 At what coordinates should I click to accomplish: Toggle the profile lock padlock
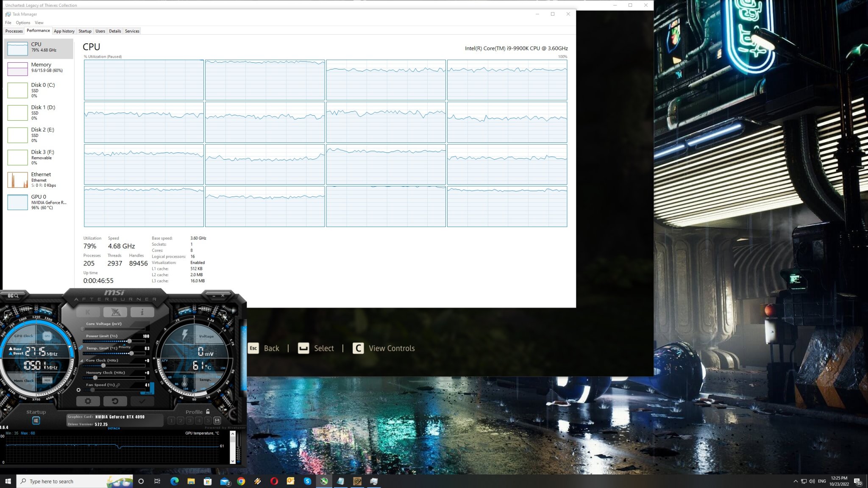pyautogui.click(x=208, y=412)
